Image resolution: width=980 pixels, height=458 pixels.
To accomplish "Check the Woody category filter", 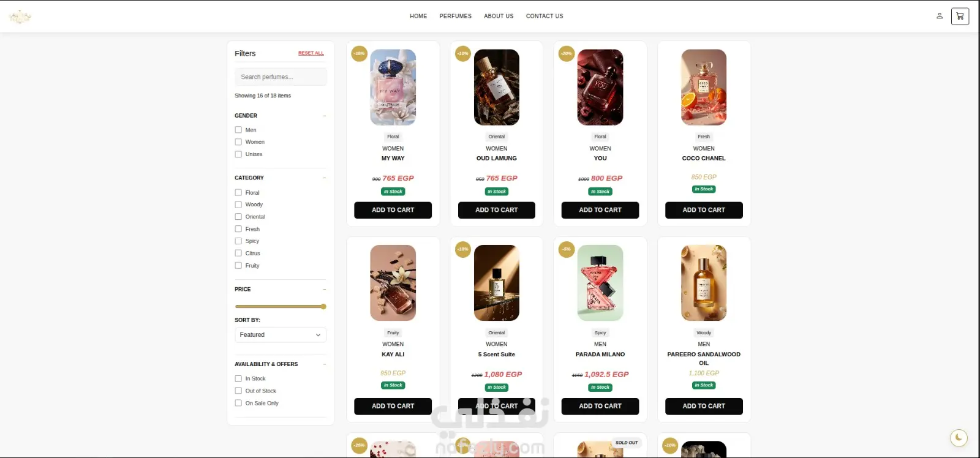I will click(x=238, y=205).
